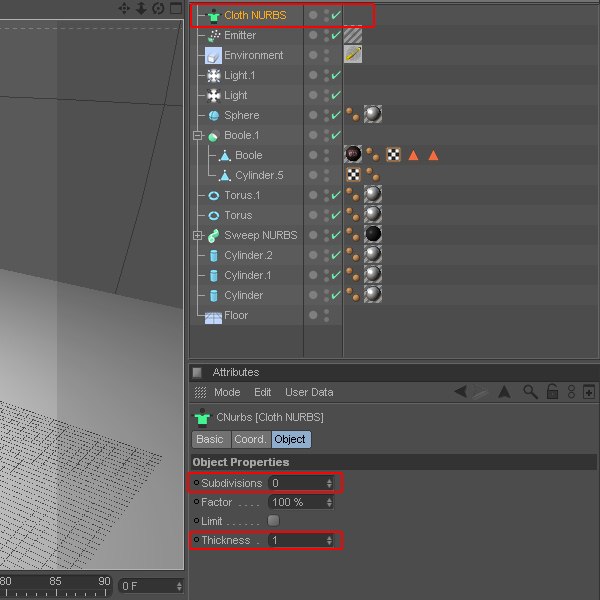Click the Boole dark red material tag
600x600 pixels.
pos(352,154)
